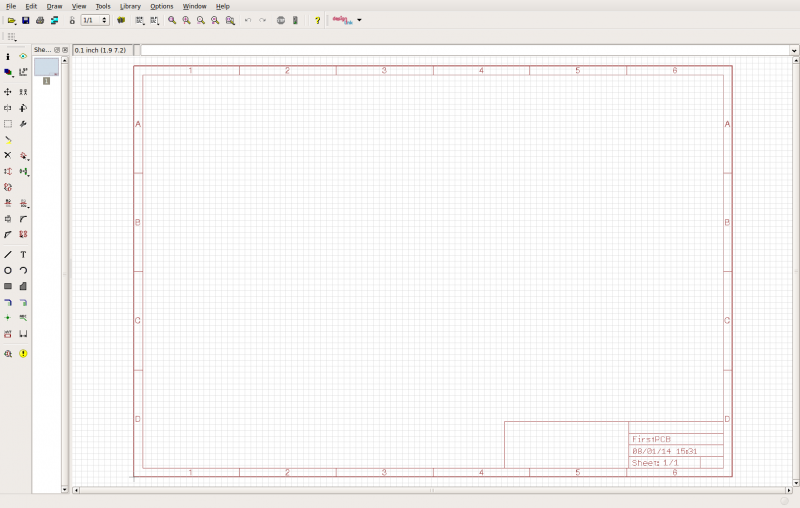Activate the Show eye tool
The width and height of the screenshot is (800, 508).
[23, 56]
